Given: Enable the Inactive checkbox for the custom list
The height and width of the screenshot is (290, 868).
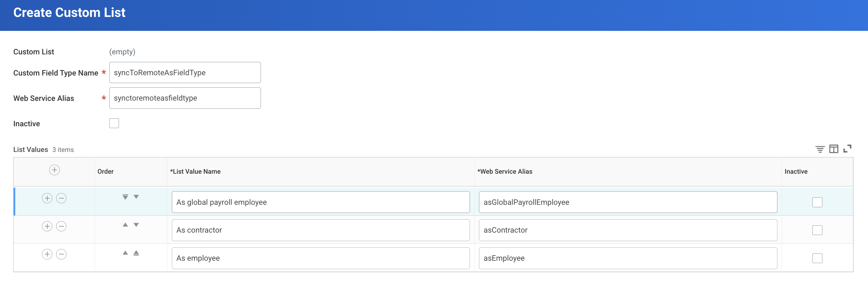Looking at the screenshot, I should click(x=114, y=123).
